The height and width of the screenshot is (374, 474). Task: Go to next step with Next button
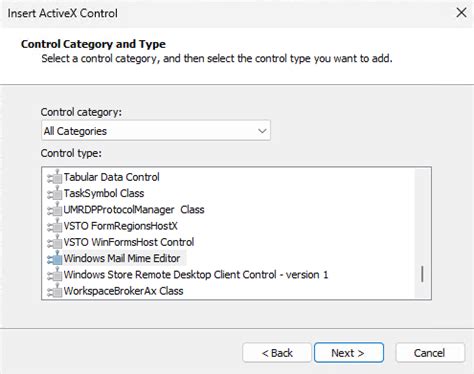click(349, 353)
